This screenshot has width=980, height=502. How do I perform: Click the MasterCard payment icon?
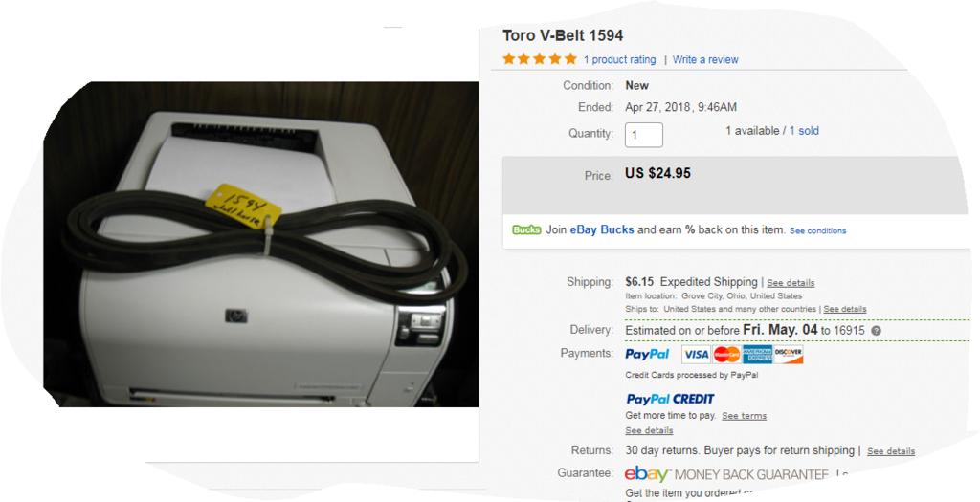(x=726, y=355)
